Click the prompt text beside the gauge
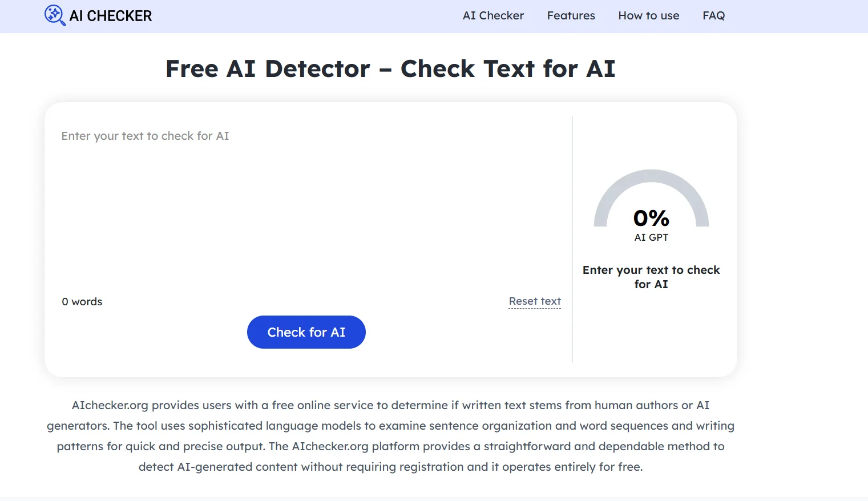 point(651,277)
